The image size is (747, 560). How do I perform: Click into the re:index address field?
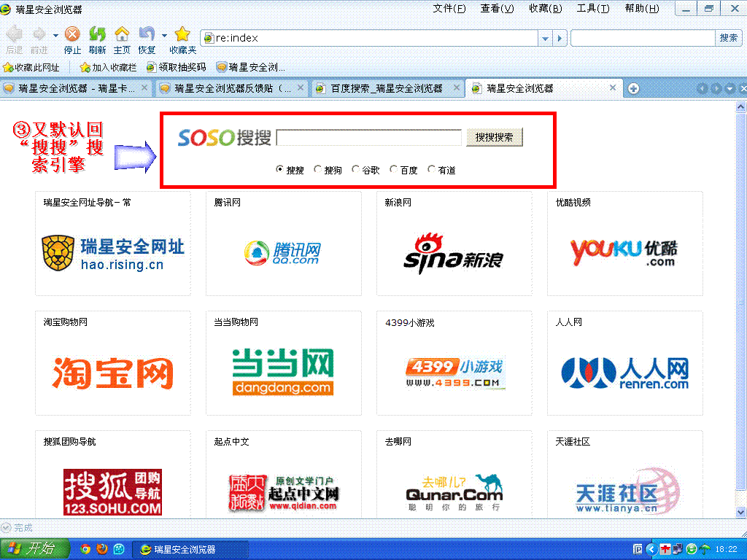coord(370,38)
